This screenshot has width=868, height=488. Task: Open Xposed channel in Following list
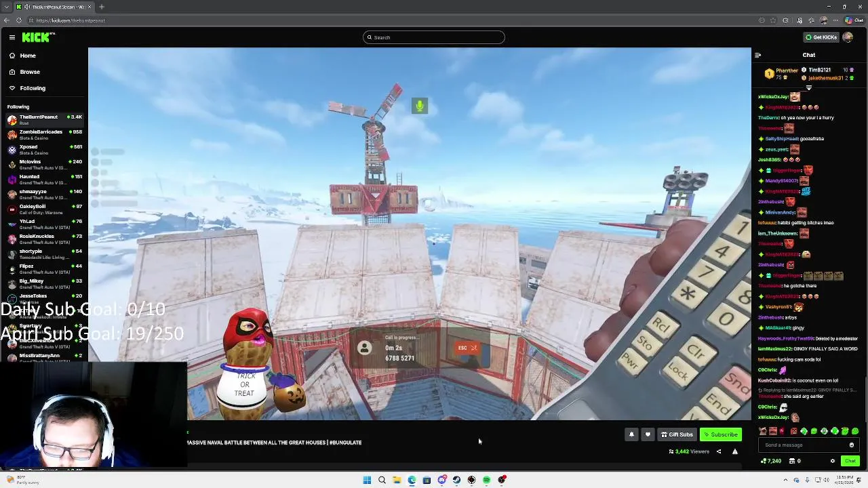click(44, 149)
